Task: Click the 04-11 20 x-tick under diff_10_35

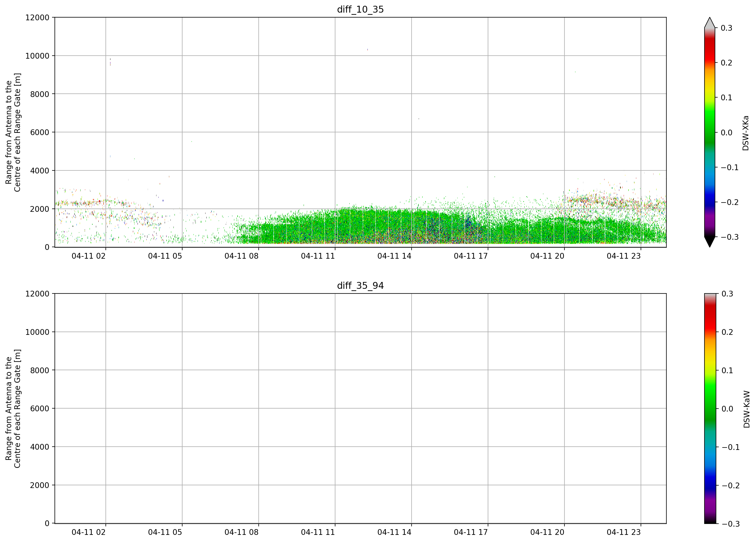Action: click(547, 256)
